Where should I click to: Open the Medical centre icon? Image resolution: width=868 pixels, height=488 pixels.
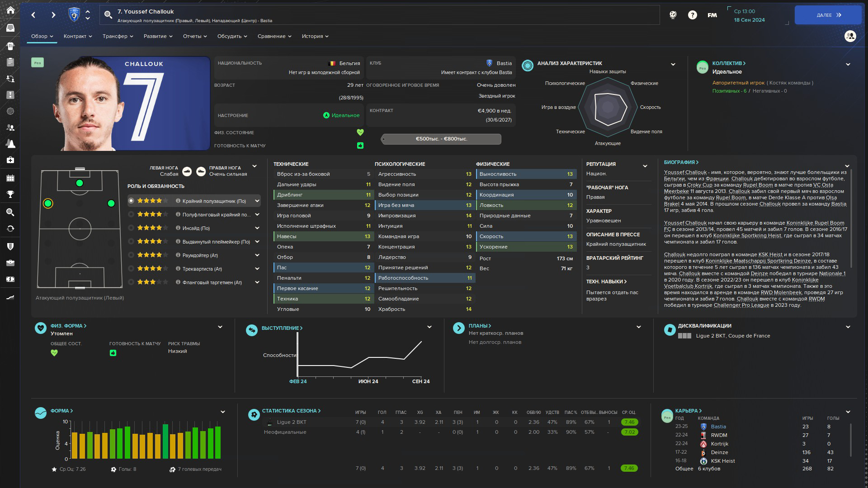10,160
